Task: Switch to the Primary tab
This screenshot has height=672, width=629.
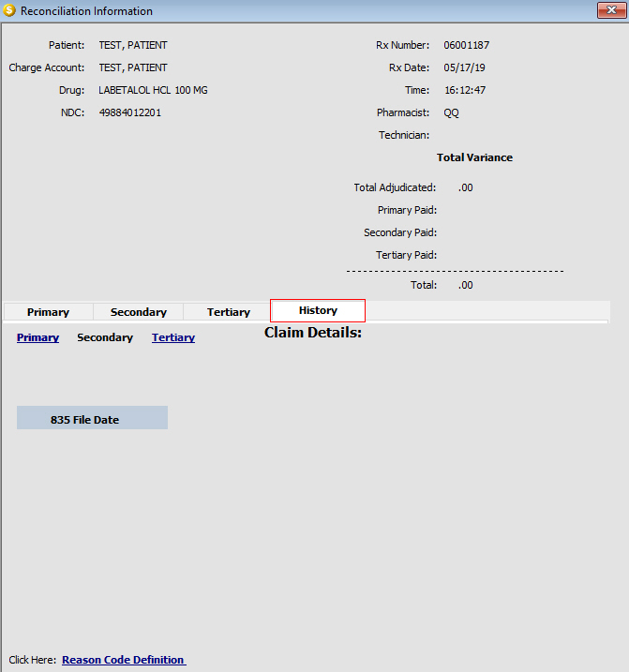Action: coord(48,312)
